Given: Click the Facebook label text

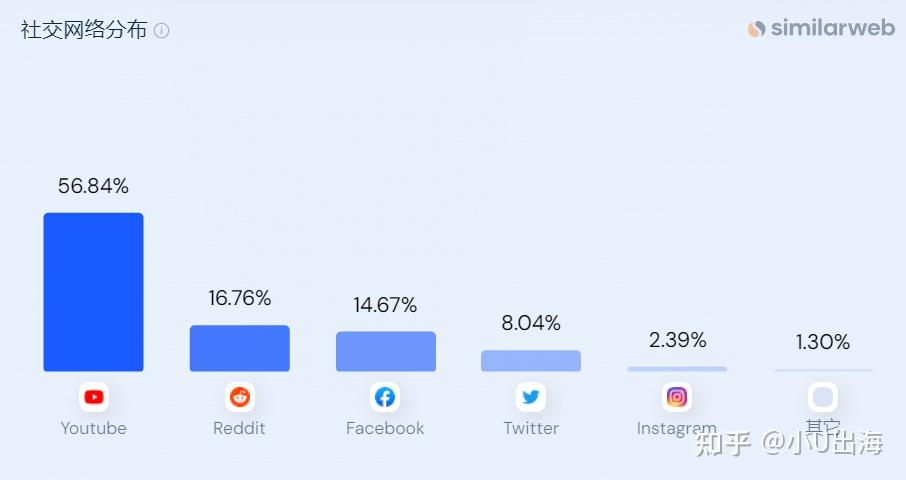Looking at the screenshot, I should click(385, 428).
